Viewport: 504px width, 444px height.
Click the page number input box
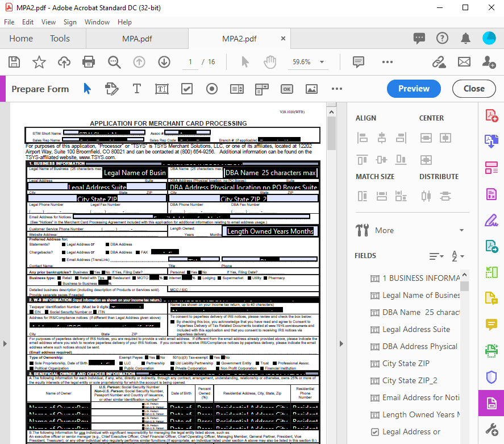(x=190, y=62)
